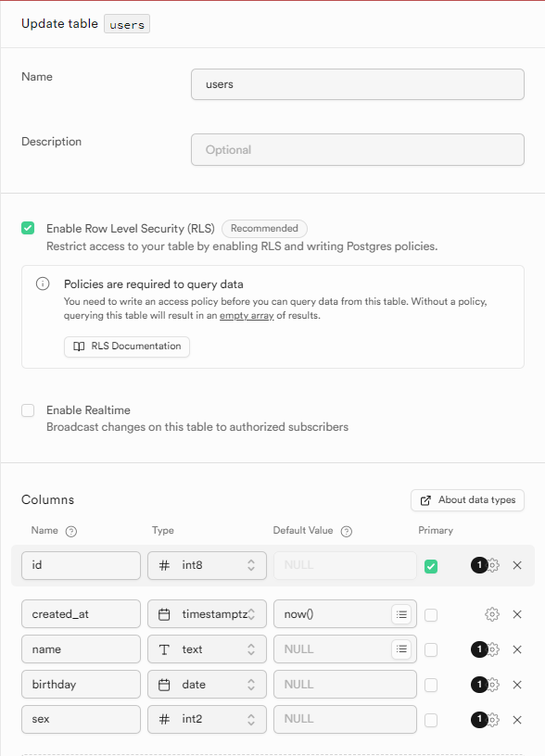Open About data types link
The height and width of the screenshot is (756, 545).
tap(467, 500)
